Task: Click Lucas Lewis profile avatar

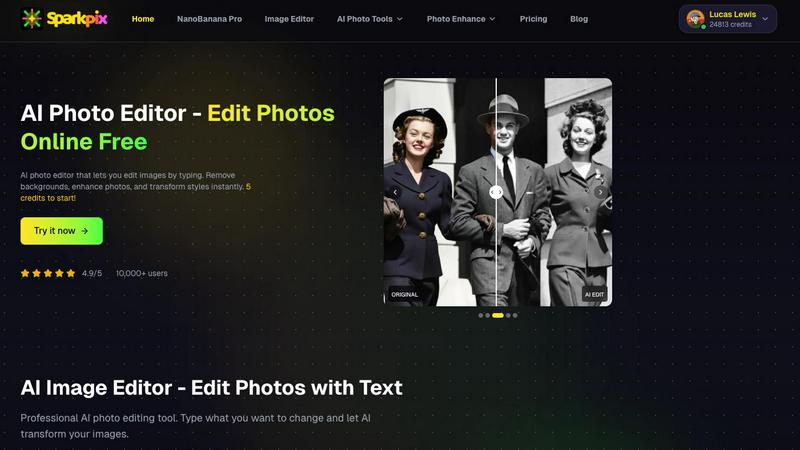Action: 695,19
